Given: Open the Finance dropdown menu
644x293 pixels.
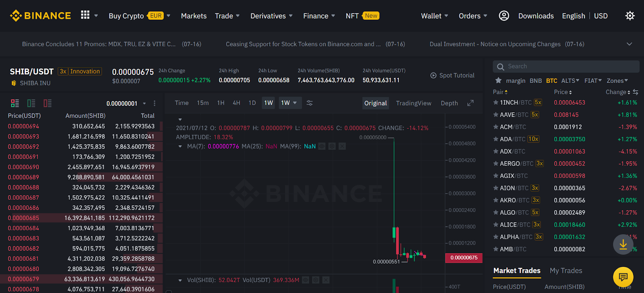Looking at the screenshot, I should [x=319, y=16].
